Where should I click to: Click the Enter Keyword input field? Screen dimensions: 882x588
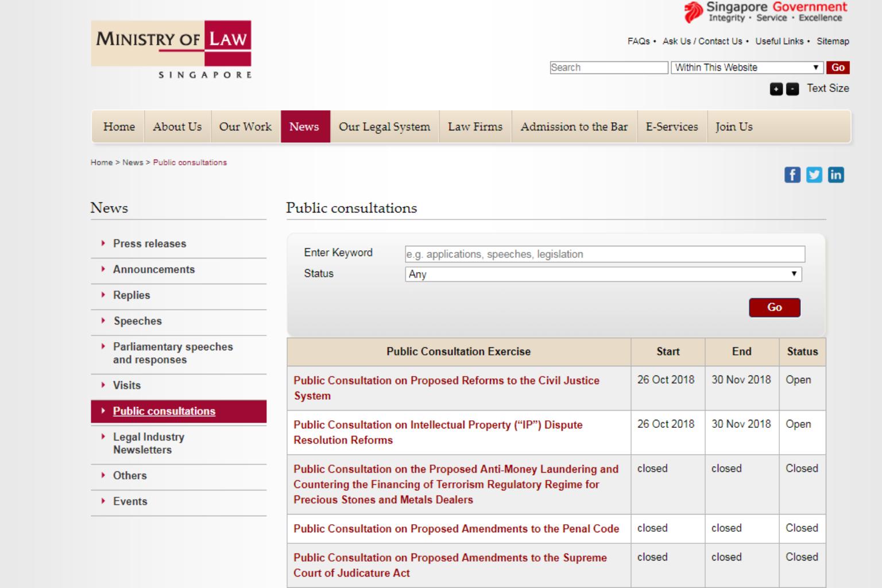pos(605,254)
